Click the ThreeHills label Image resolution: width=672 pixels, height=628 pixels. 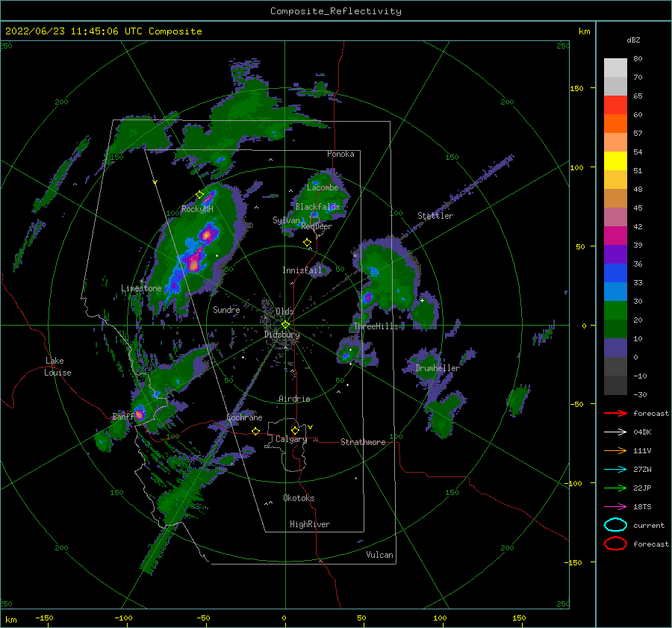(376, 326)
